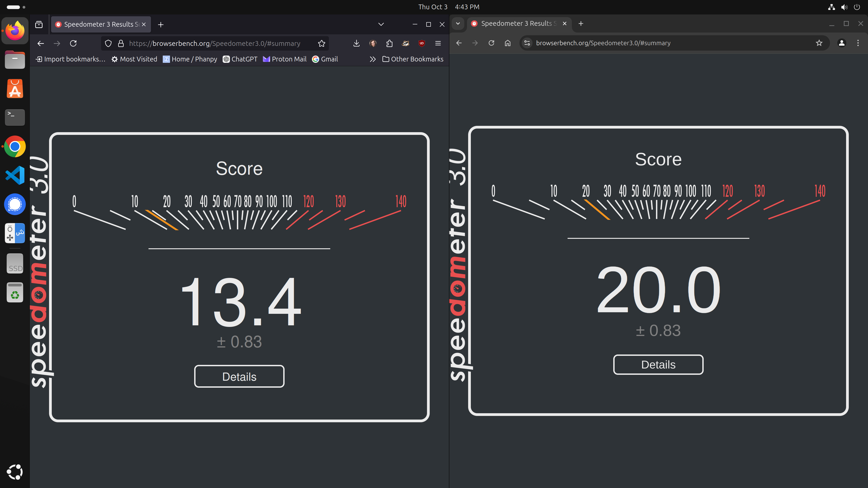Open Proton Mail bookmark
This screenshot has width=868, height=488.
(285, 59)
